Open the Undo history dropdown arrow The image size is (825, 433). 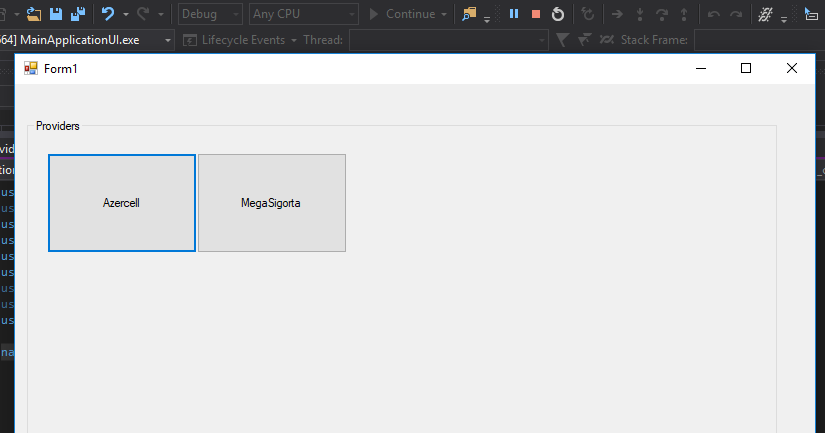(126, 14)
